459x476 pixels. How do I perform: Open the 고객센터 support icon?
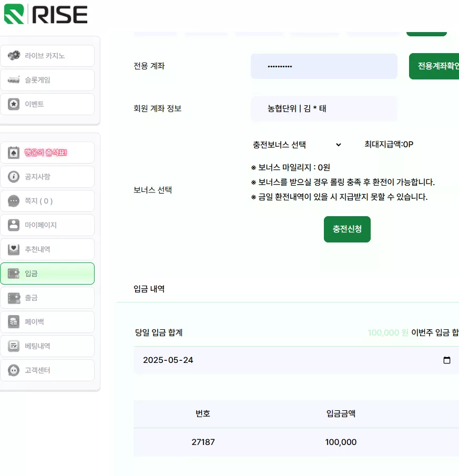[14, 370]
